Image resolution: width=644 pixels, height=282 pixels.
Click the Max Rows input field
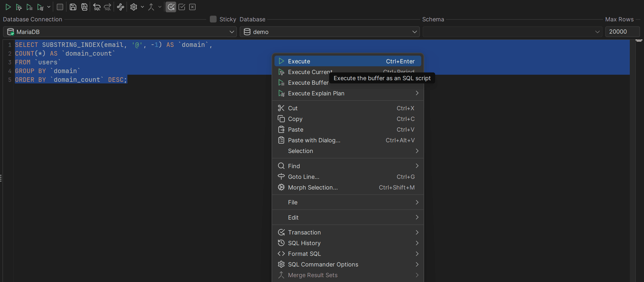pos(622,32)
